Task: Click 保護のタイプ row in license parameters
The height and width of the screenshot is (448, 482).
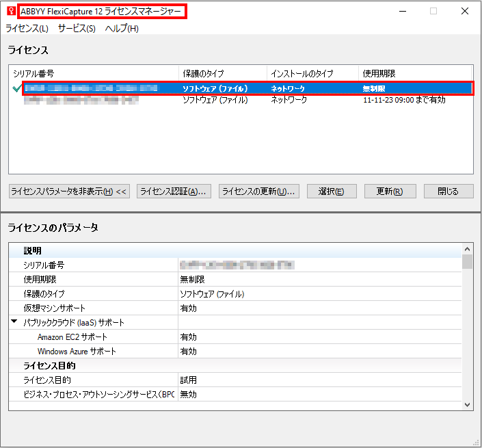Action: pyautogui.click(x=235, y=293)
